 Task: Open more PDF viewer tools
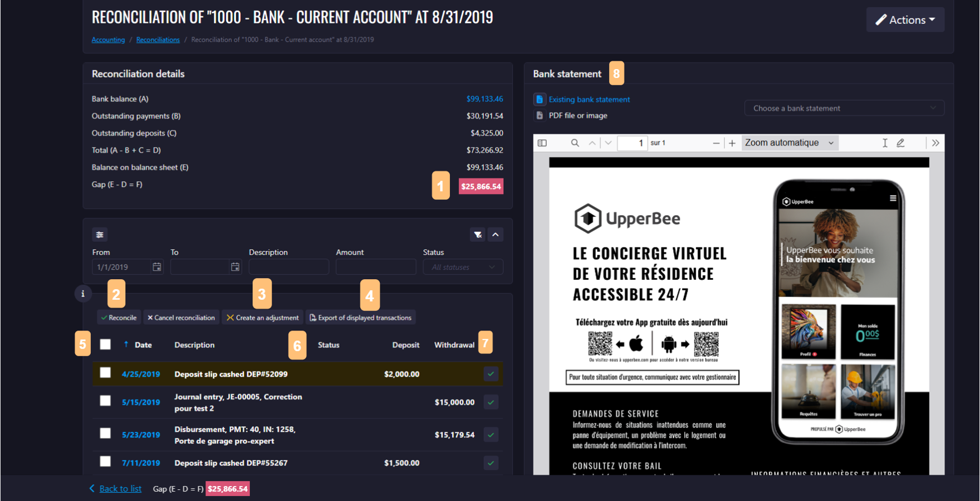[935, 143]
